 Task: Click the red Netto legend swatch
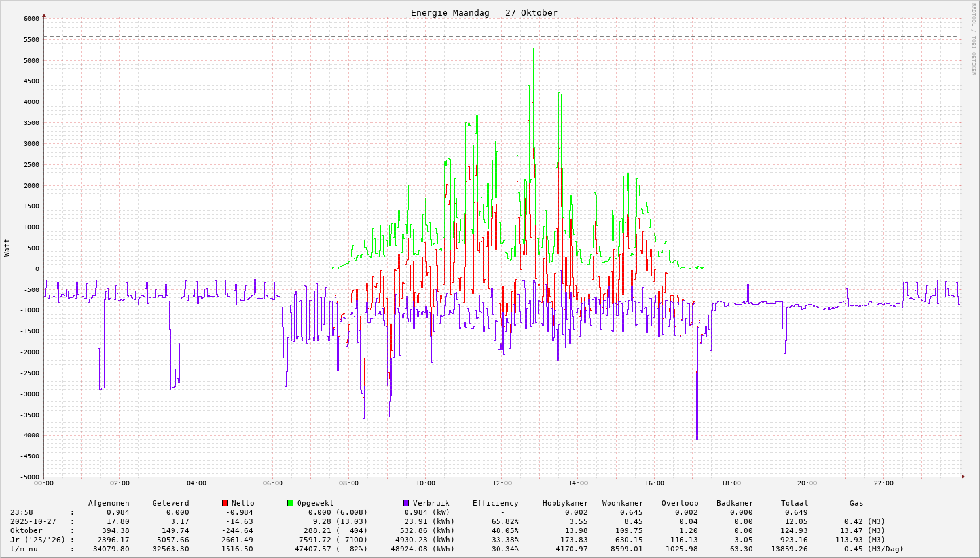(225, 503)
